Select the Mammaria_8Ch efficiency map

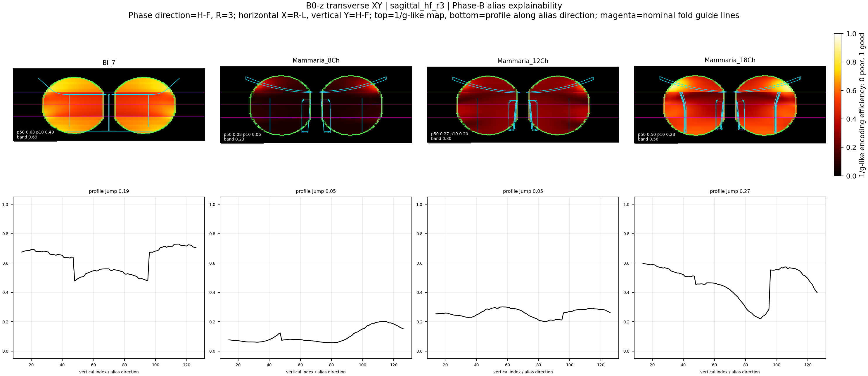pos(316,105)
